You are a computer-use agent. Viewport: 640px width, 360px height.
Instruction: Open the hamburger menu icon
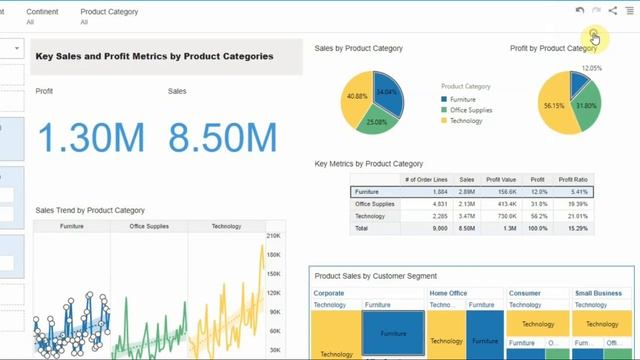click(x=630, y=11)
